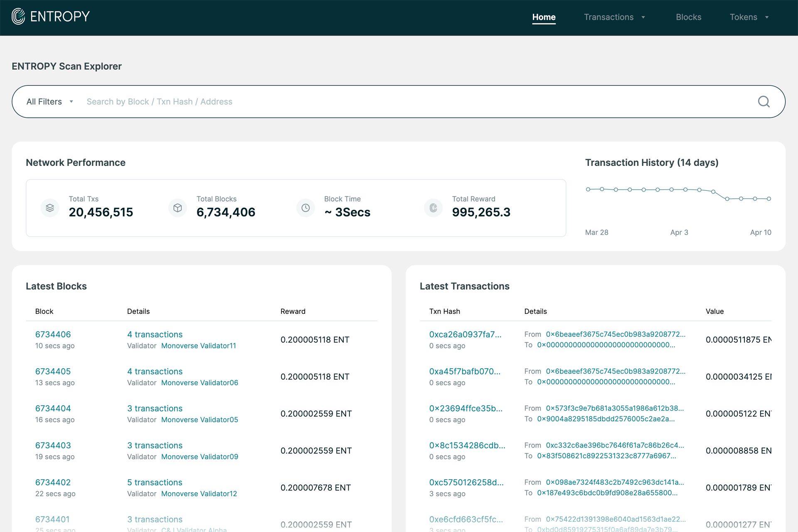The image size is (798, 532).
Task: View 4 transactions of block 6734406
Action: [x=155, y=334]
